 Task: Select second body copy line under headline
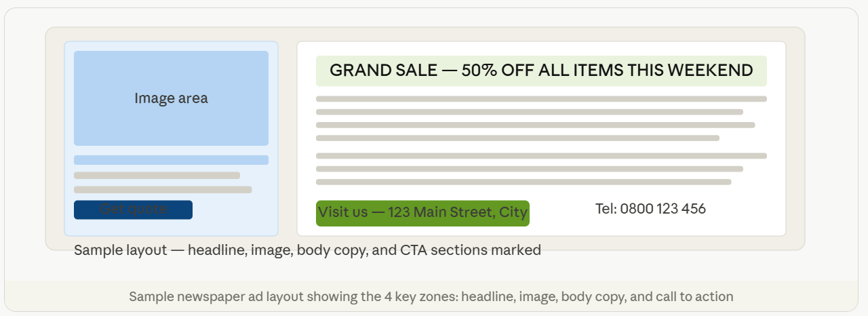tap(530, 112)
